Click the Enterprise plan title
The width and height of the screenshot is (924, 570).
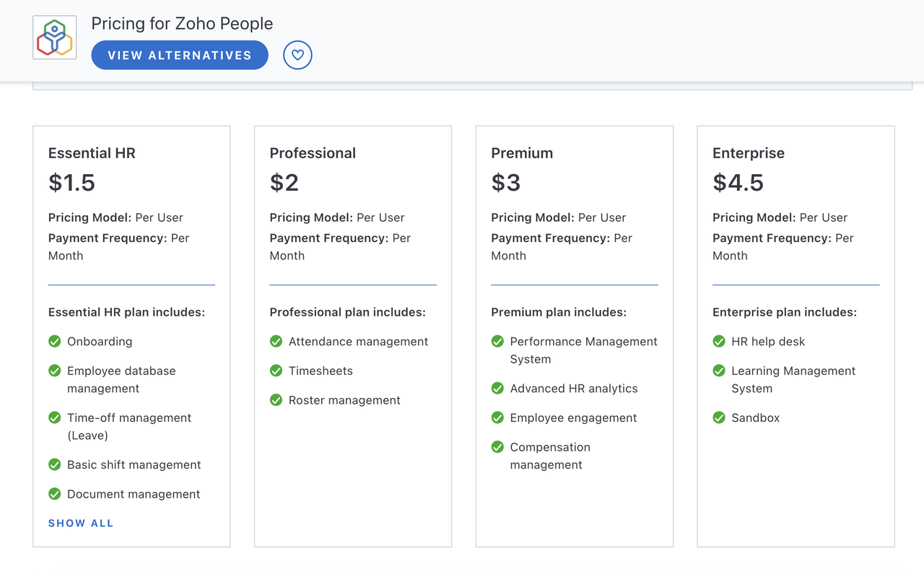[749, 153]
